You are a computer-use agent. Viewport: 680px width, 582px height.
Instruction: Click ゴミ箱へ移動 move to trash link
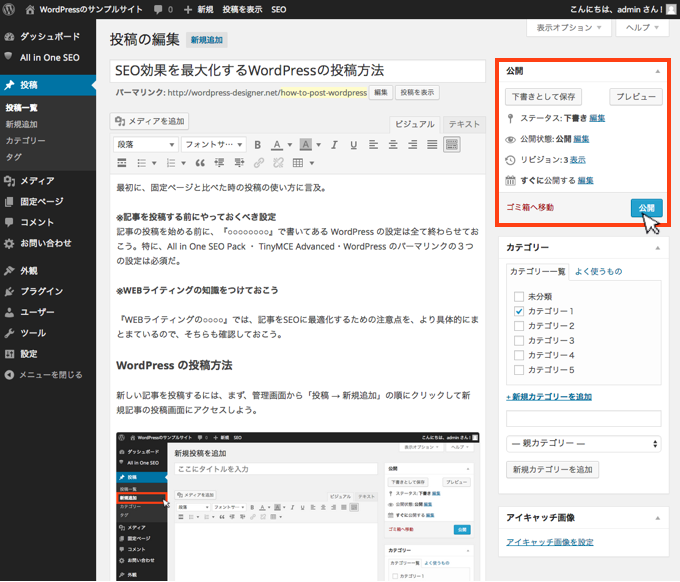[530, 208]
